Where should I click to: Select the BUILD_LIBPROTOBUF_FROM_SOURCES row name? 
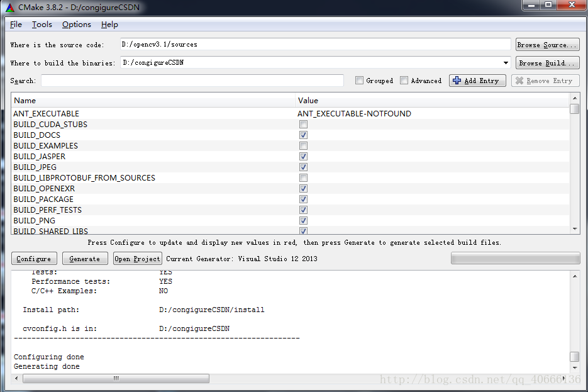(84, 178)
